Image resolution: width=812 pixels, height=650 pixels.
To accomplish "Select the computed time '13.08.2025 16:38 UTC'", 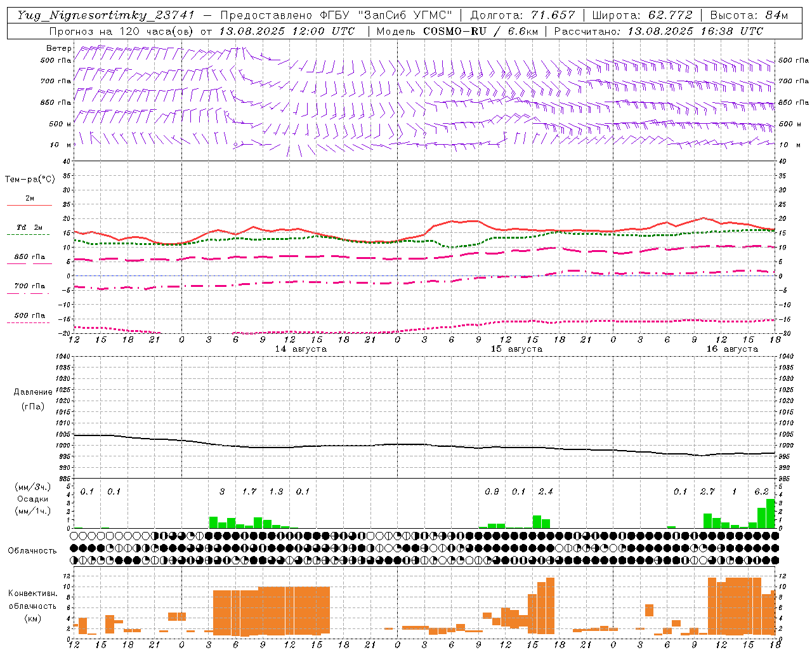I will 695,31.
